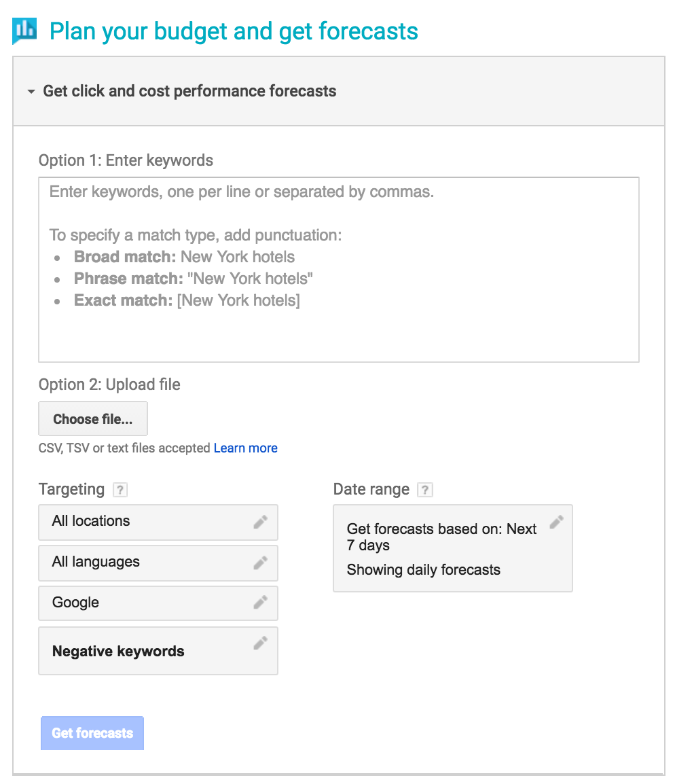Edit All locations pencil icon
This screenshot has width=675, height=784.
click(x=260, y=522)
